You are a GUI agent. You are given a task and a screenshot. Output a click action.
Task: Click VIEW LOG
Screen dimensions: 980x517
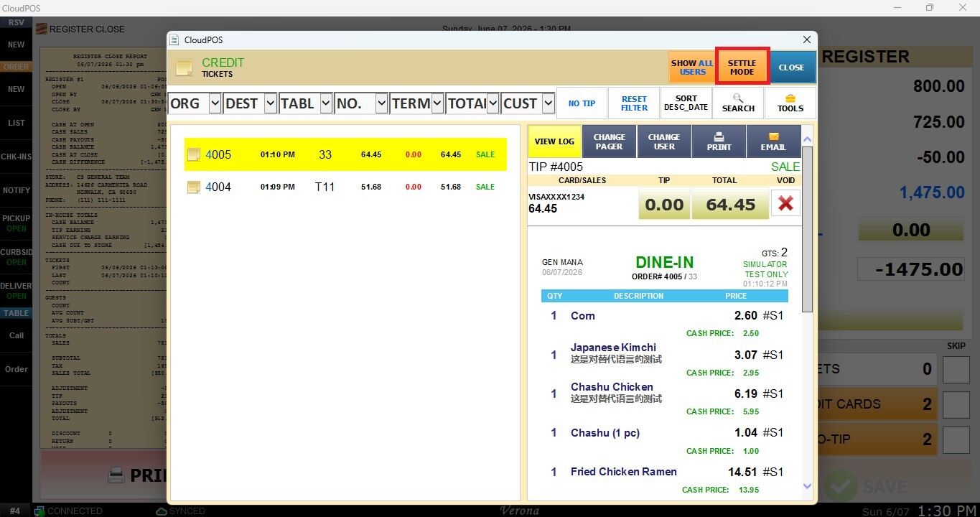pos(554,141)
